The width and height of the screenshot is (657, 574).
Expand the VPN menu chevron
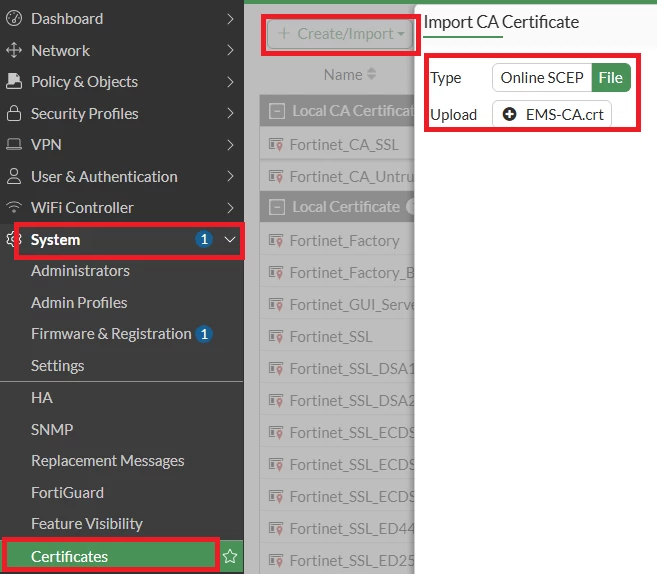coord(230,145)
